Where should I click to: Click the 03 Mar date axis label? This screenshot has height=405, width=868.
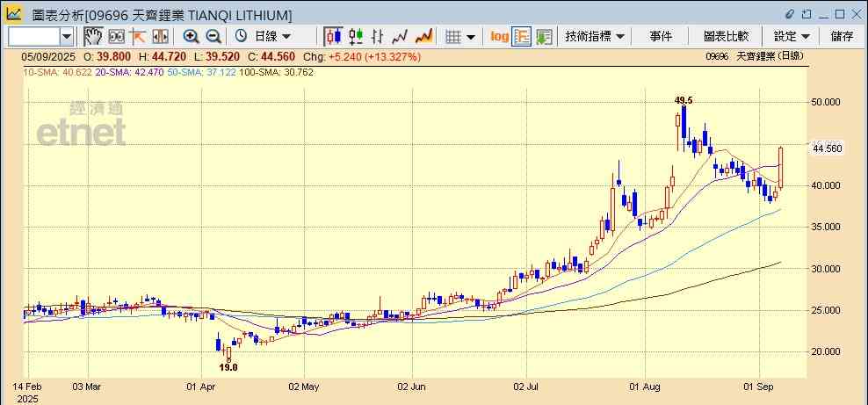coord(87,387)
